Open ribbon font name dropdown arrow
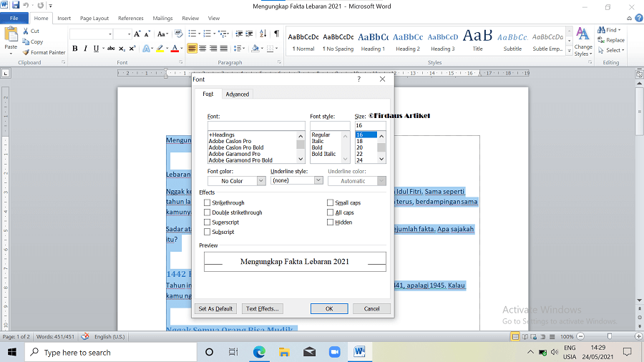 (x=110, y=34)
